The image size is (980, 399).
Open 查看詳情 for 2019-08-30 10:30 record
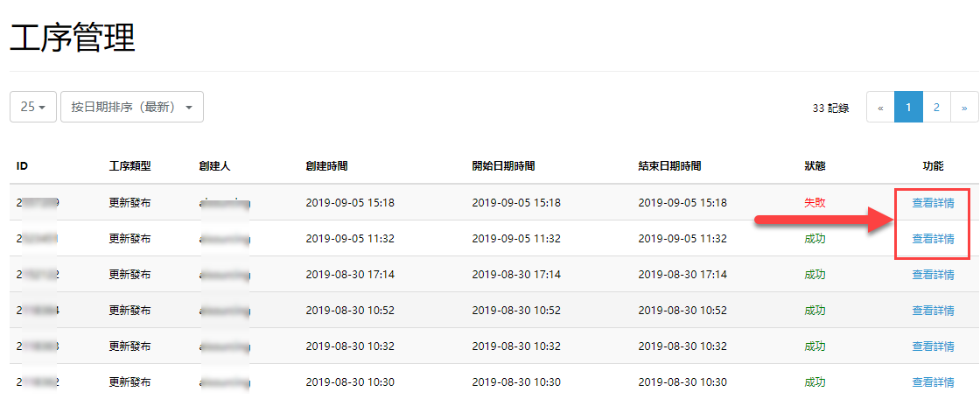coord(933,381)
